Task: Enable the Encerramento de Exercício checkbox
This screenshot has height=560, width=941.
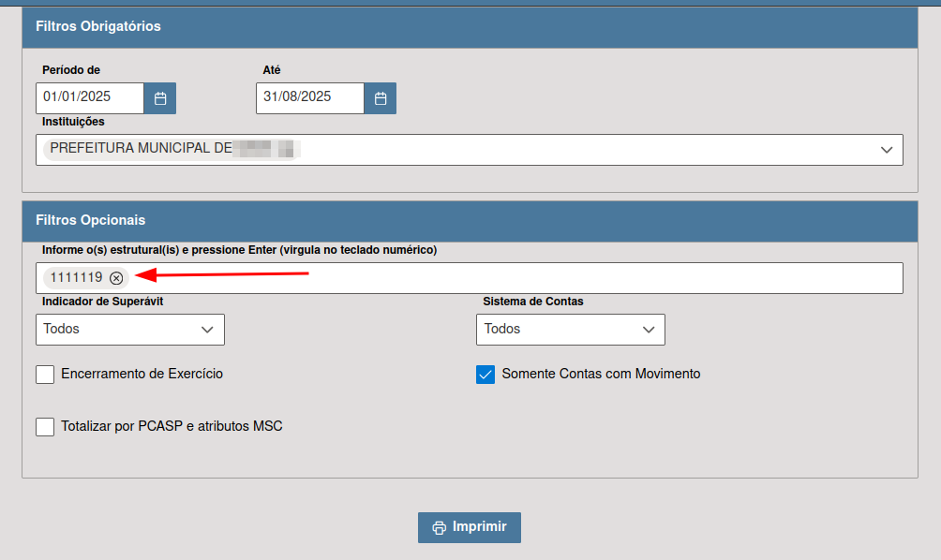Action: 45,375
